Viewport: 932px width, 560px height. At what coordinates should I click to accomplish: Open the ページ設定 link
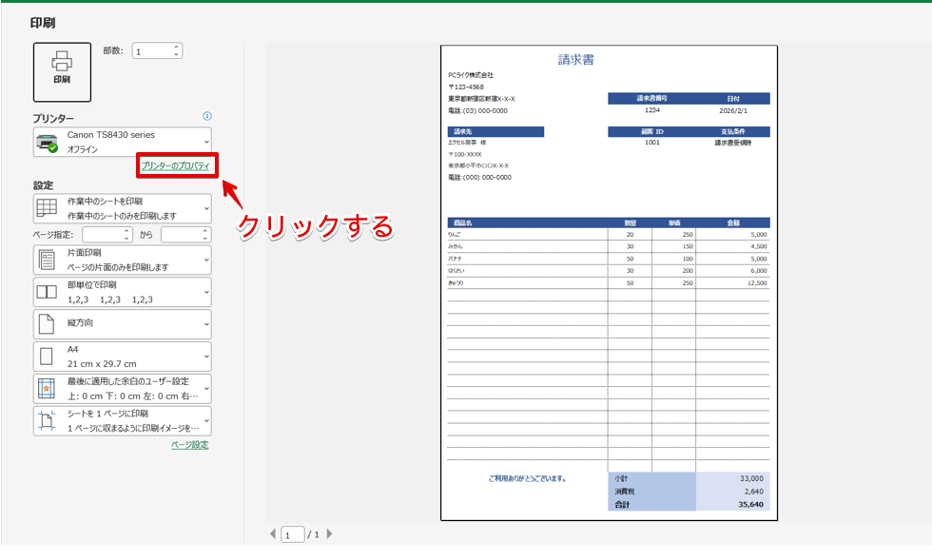tap(189, 445)
